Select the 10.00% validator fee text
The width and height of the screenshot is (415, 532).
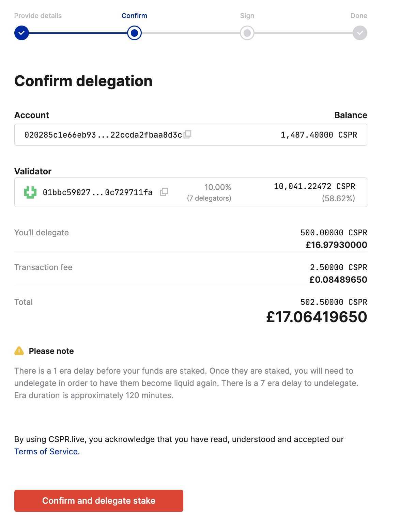coord(218,187)
